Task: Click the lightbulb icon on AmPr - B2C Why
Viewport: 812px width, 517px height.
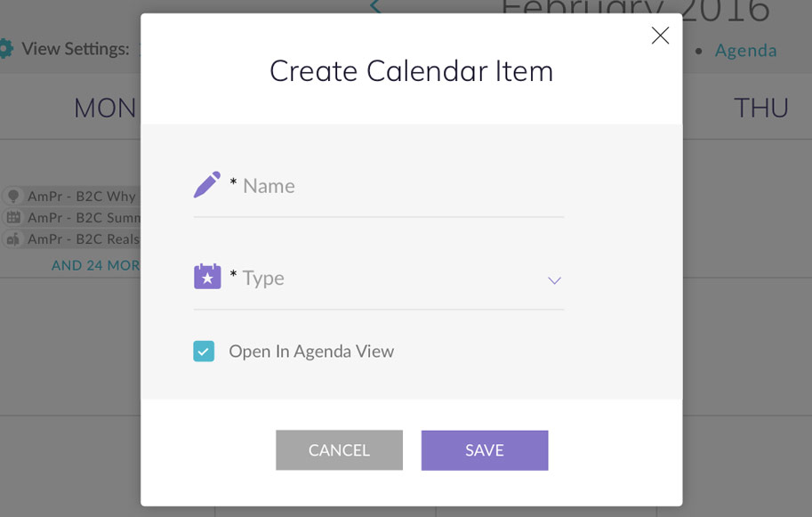Action: (13, 196)
